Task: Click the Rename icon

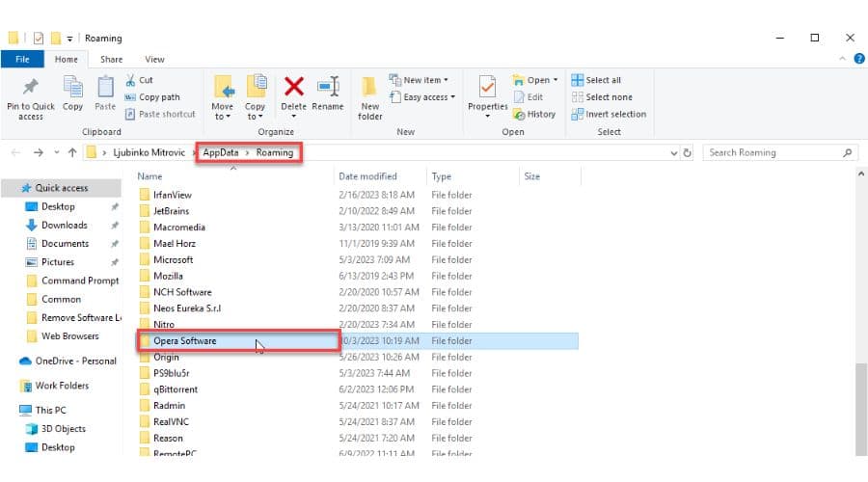Action: click(328, 87)
